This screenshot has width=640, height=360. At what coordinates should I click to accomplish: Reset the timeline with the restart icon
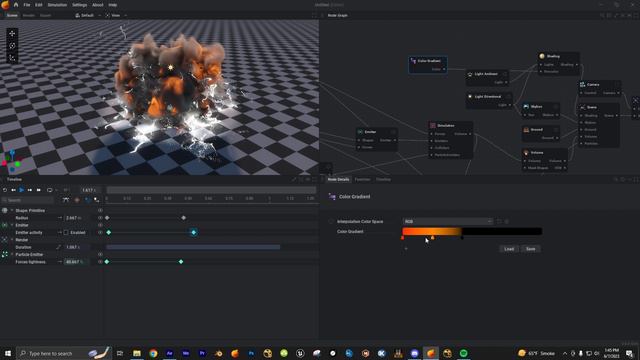(x=5, y=190)
